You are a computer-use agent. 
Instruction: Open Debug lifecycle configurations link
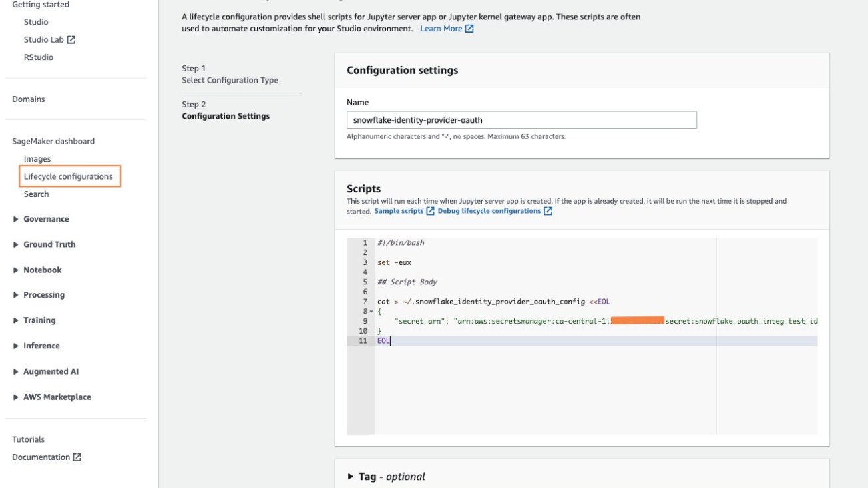[489, 211]
